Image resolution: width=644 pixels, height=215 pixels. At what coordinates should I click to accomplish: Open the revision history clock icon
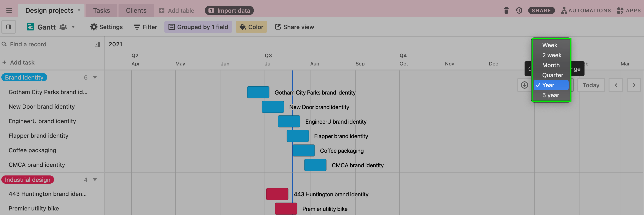click(519, 10)
